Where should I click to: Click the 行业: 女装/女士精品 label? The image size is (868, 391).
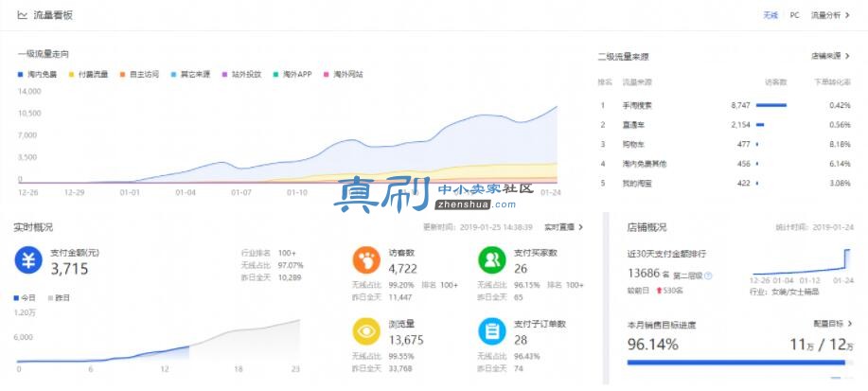pyautogui.click(x=784, y=292)
